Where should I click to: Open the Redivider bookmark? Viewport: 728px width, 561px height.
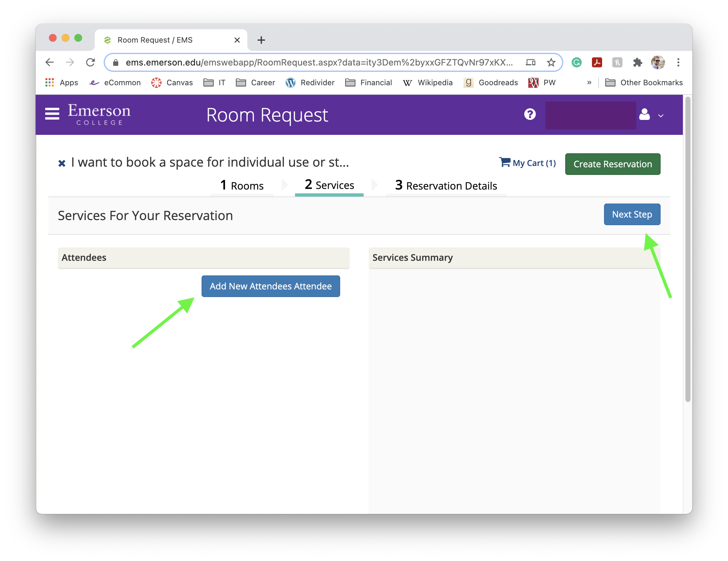tap(310, 82)
